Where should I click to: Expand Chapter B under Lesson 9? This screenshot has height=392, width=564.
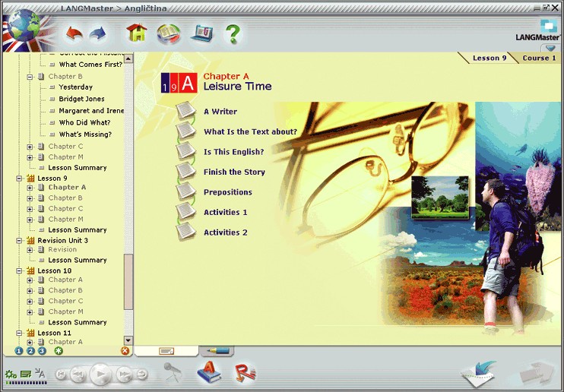click(30, 198)
